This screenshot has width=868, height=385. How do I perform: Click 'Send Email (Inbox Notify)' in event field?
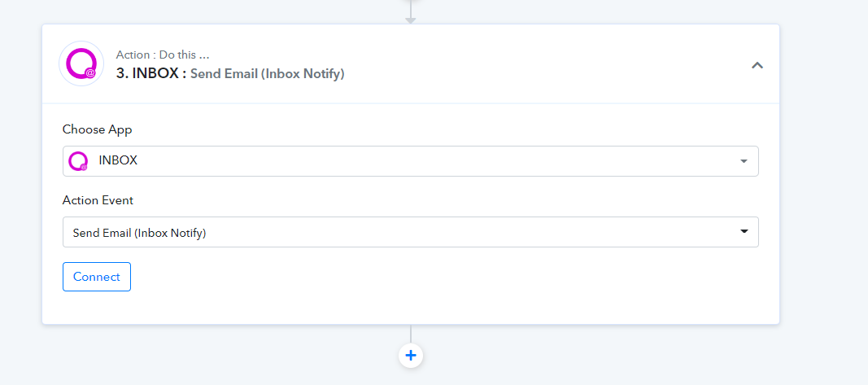click(x=139, y=233)
